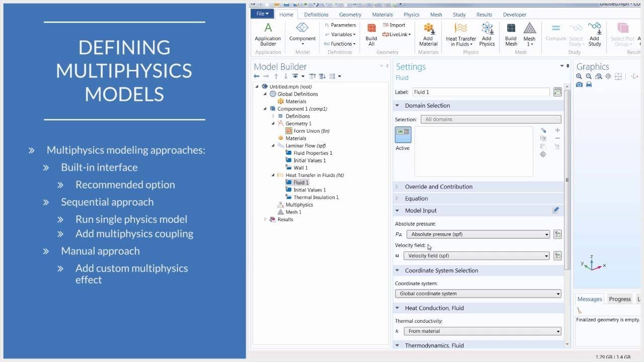
Task: Take a Graphics image snapshot
Action: pyautogui.click(x=579, y=84)
